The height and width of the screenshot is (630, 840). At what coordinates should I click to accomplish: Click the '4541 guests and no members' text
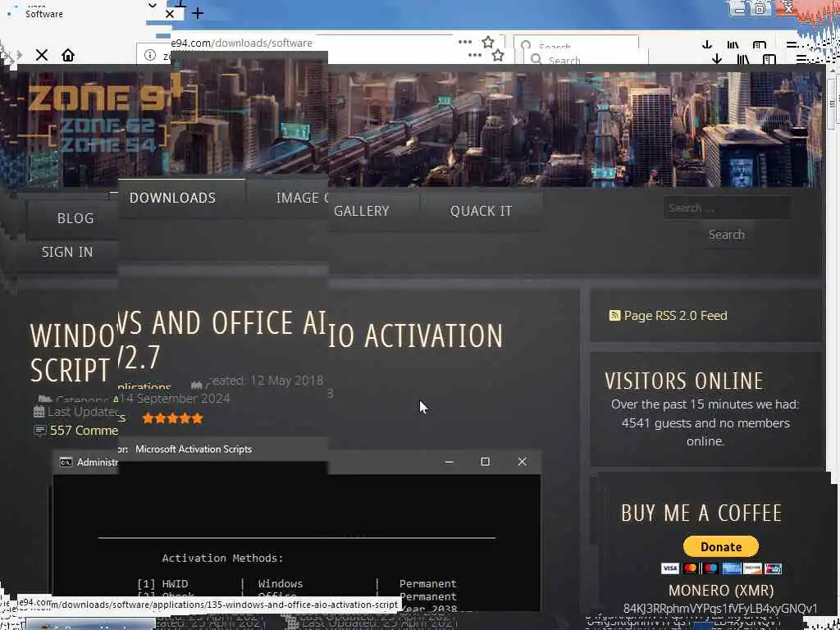[x=705, y=423]
